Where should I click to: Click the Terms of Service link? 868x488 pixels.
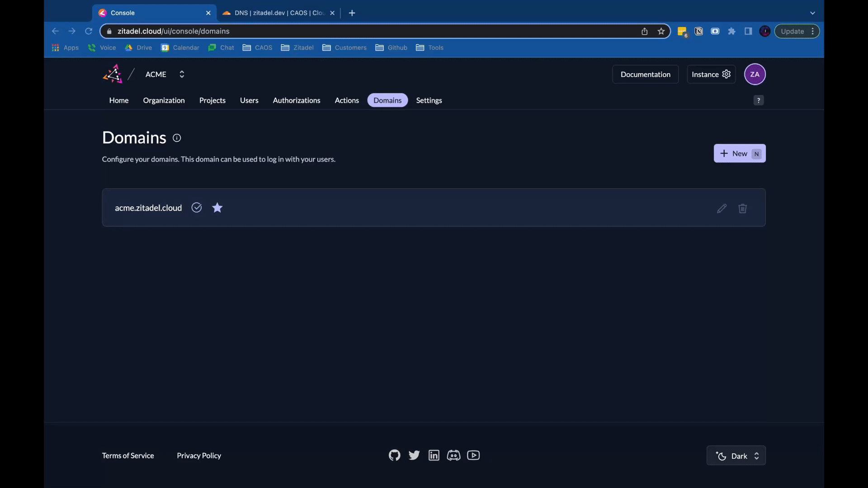[x=127, y=455]
